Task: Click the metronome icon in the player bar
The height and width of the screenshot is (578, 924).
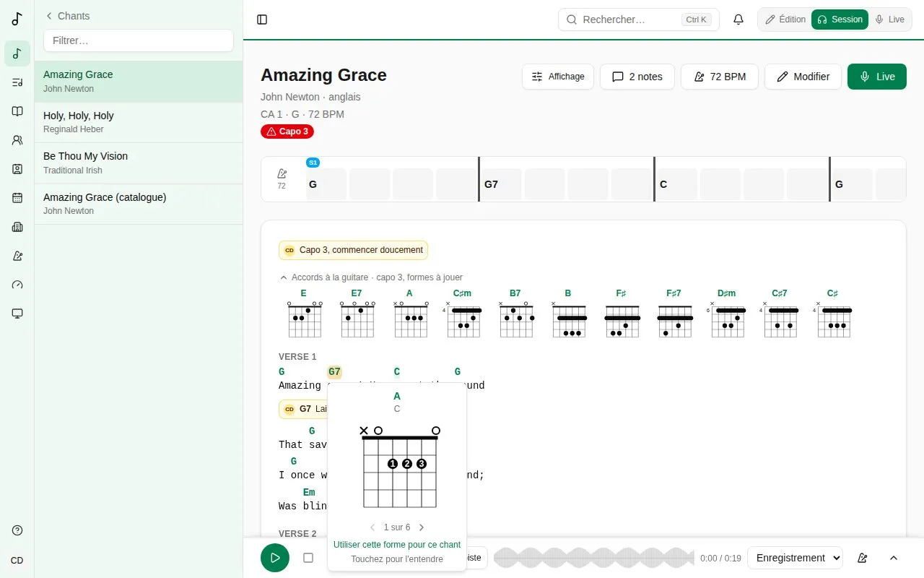Action: [862, 558]
